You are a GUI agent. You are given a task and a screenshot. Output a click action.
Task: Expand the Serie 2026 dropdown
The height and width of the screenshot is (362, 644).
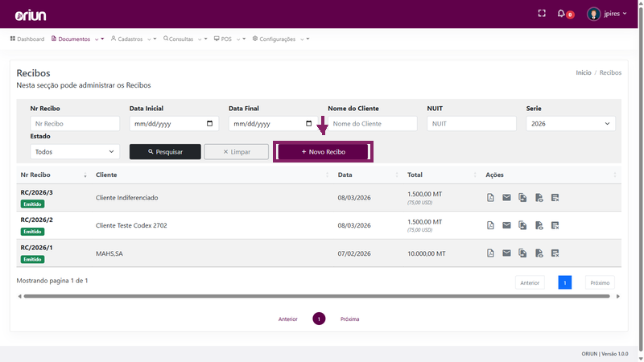(x=571, y=124)
